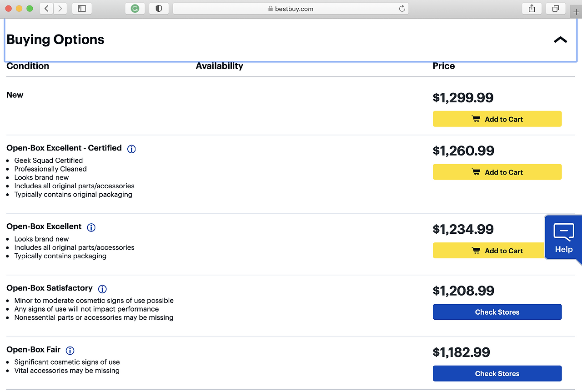Click the Safari back navigation arrow
Image resolution: width=582 pixels, height=392 pixels.
pyautogui.click(x=46, y=9)
